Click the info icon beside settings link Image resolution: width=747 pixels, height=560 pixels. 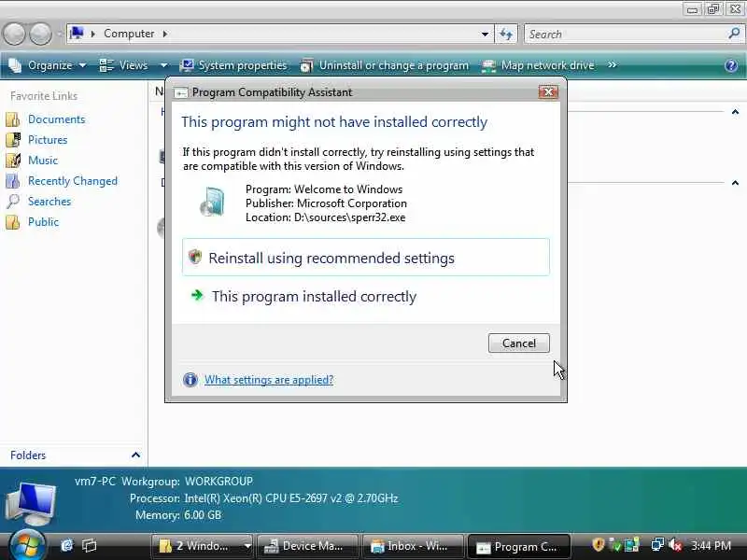(x=190, y=380)
